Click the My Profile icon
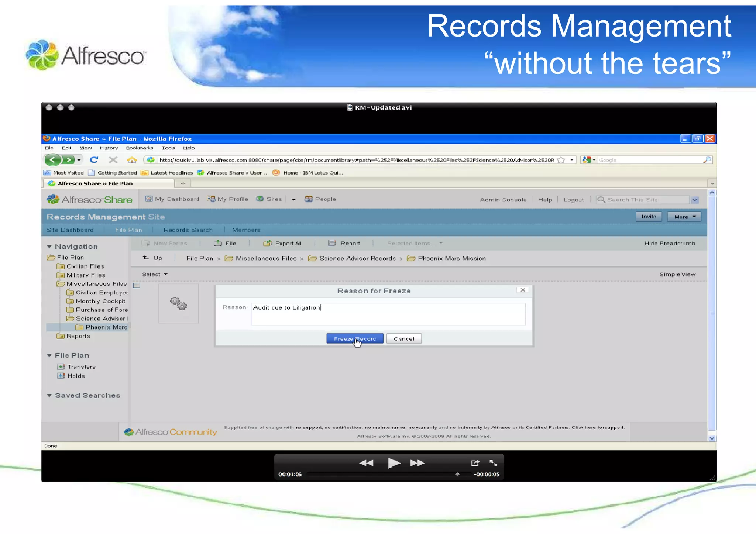The width and height of the screenshot is (756, 534). (x=211, y=199)
